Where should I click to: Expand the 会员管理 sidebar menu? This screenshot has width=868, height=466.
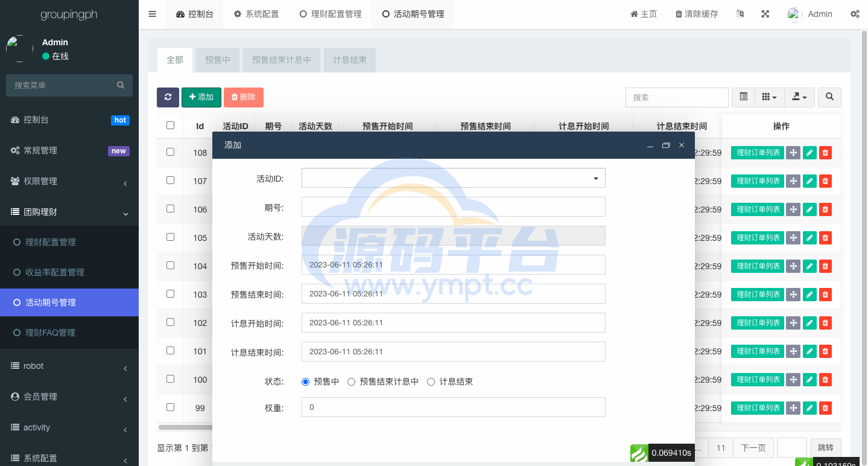pyautogui.click(x=69, y=397)
